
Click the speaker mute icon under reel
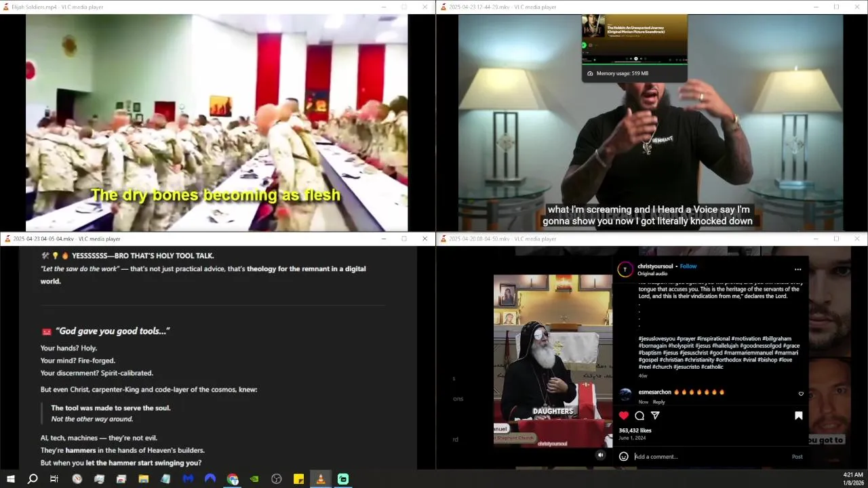tap(600, 455)
